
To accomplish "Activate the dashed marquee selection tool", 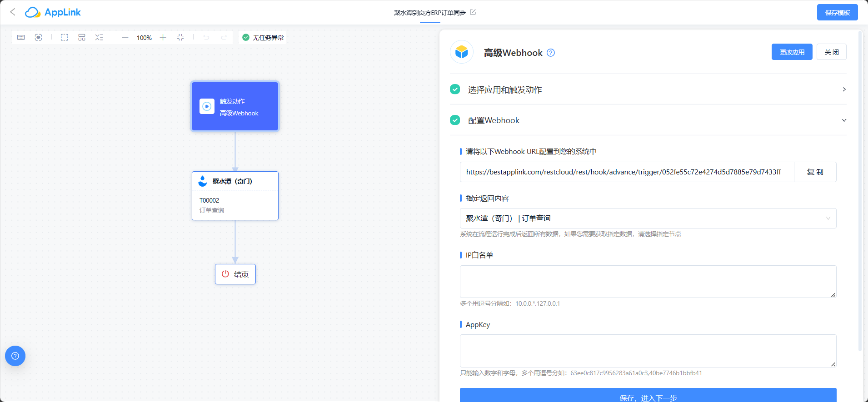I will coord(65,37).
